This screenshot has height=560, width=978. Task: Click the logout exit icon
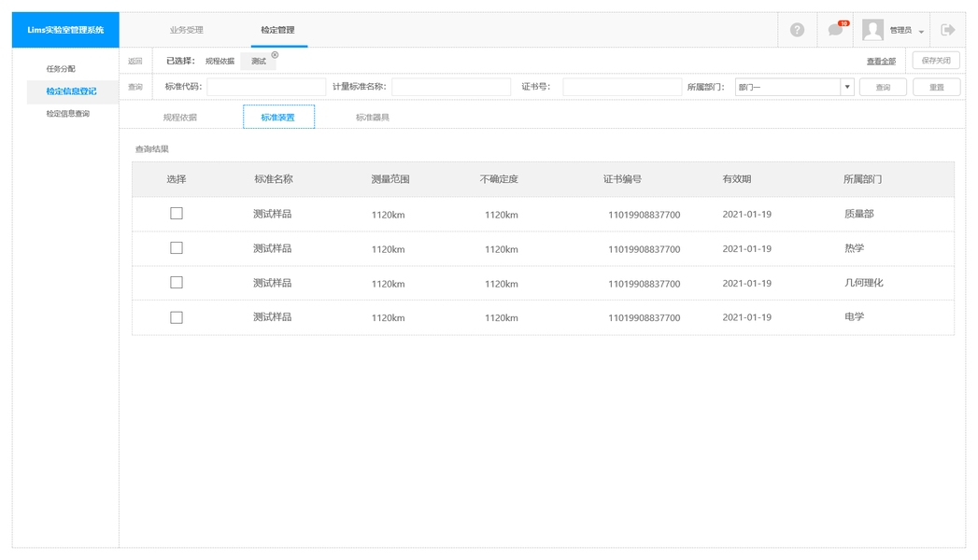[x=948, y=29]
